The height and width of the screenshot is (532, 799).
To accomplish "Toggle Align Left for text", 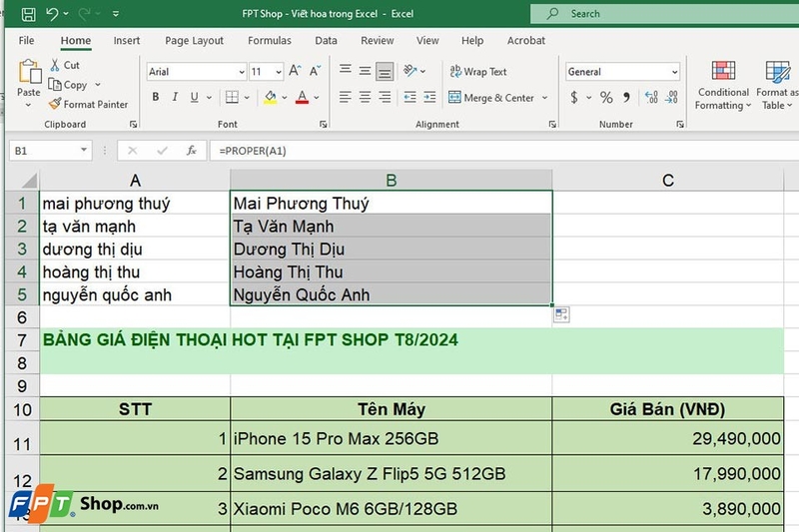I will point(345,97).
